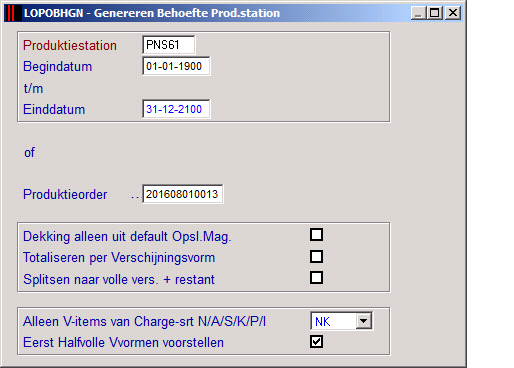
Task: Open the Charge-srt dropdown arrow
Action: click(364, 321)
